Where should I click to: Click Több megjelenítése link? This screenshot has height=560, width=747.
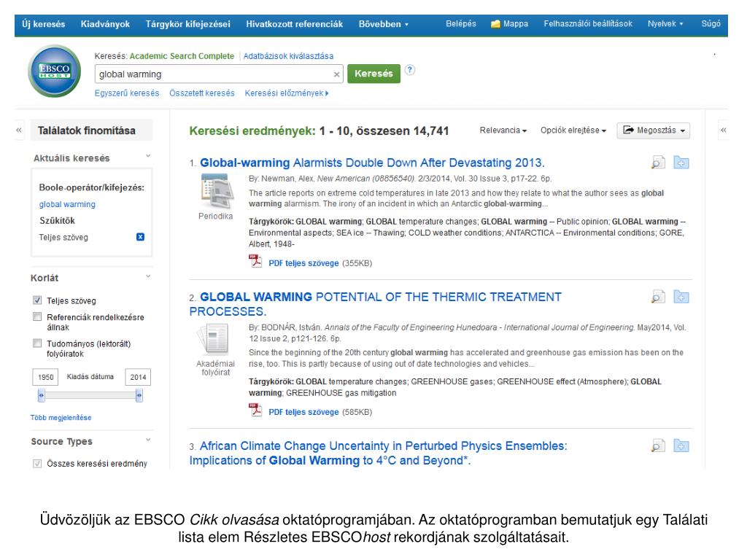point(61,418)
